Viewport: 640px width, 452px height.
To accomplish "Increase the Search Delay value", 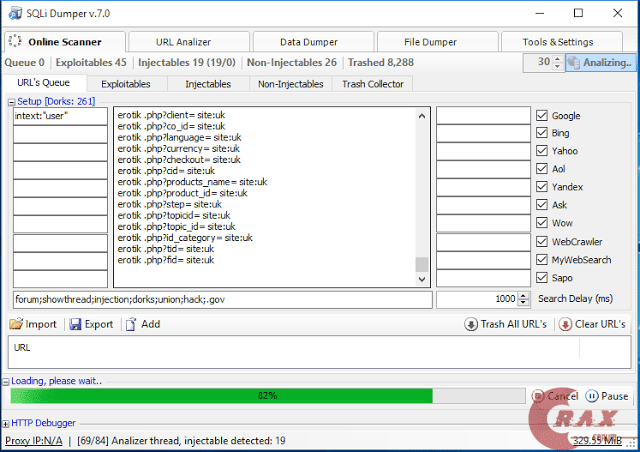I will point(523,296).
